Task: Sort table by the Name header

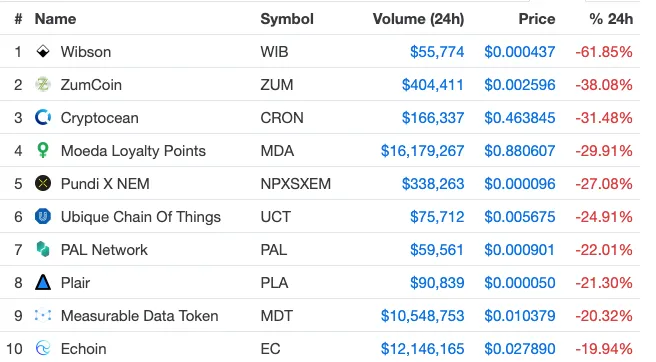Action: pos(55,19)
